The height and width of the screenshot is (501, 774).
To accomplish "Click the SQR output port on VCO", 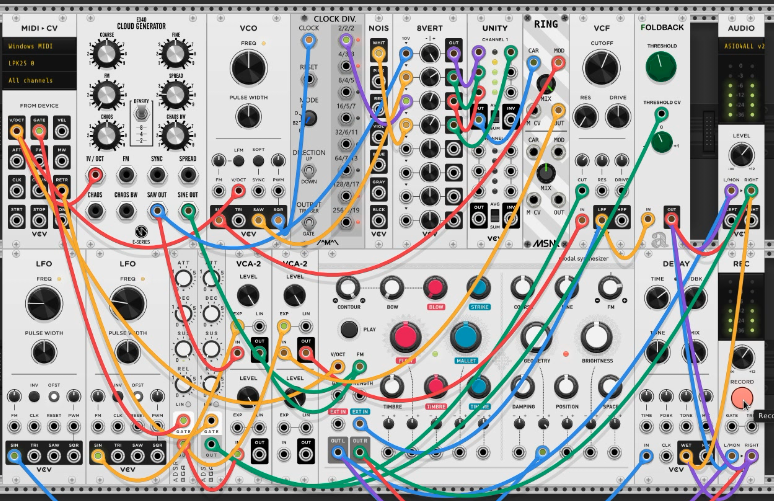I will (278, 220).
